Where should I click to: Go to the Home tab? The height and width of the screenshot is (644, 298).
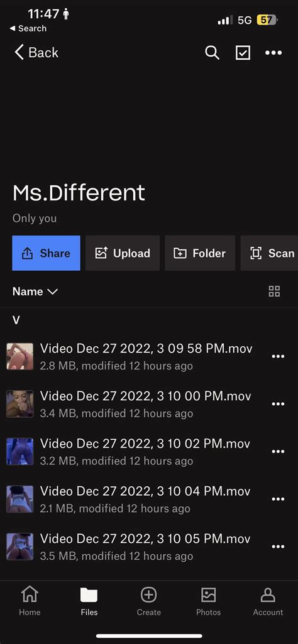click(30, 601)
